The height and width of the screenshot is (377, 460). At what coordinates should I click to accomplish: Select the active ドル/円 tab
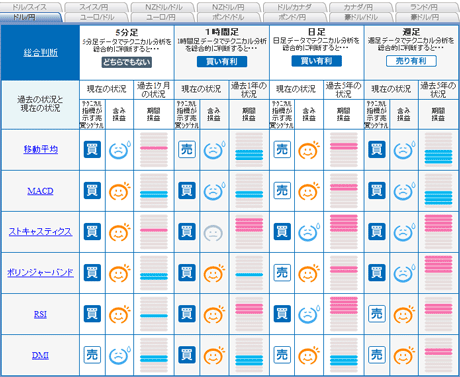(30, 17)
